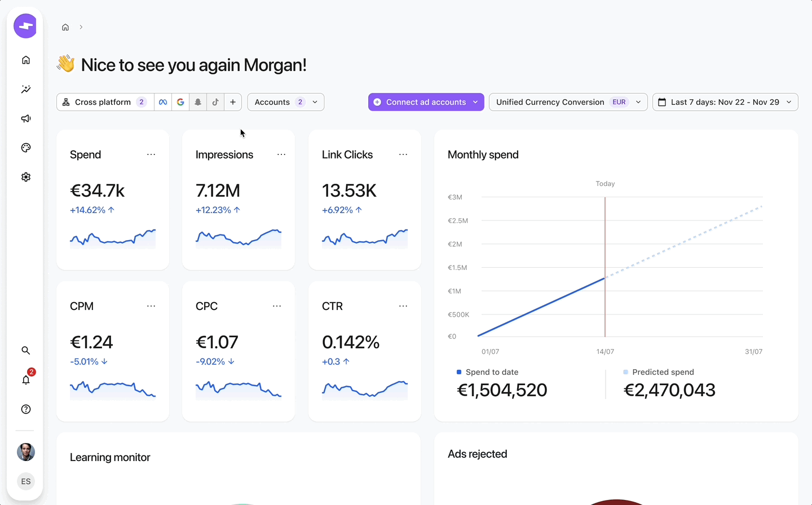
Task: Click the user profile photo avatar
Action: (x=26, y=452)
